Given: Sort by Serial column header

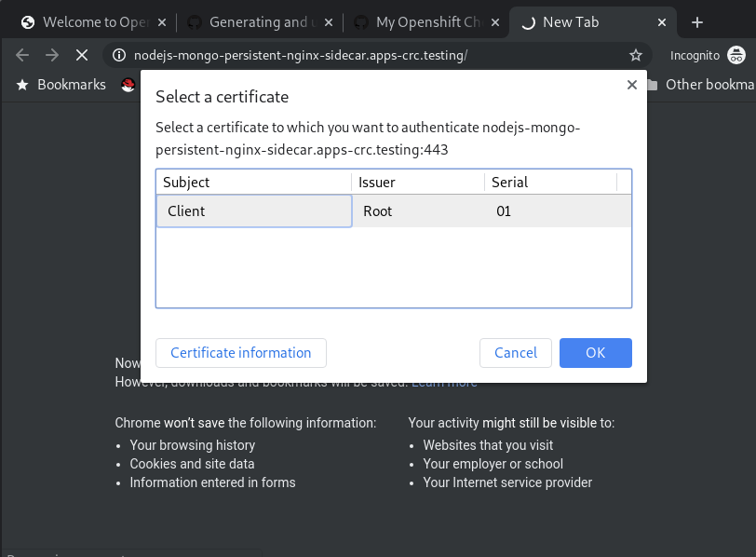Looking at the screenshot, I should click(x=550, y=183).
